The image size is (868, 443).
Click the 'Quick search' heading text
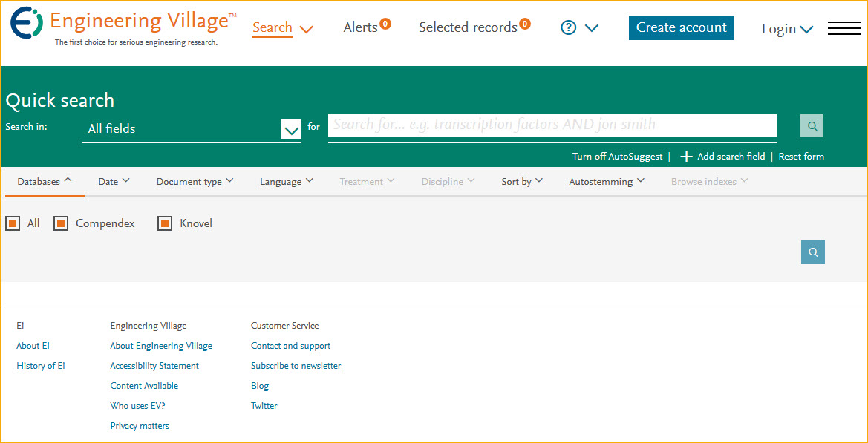pos(60,101)
